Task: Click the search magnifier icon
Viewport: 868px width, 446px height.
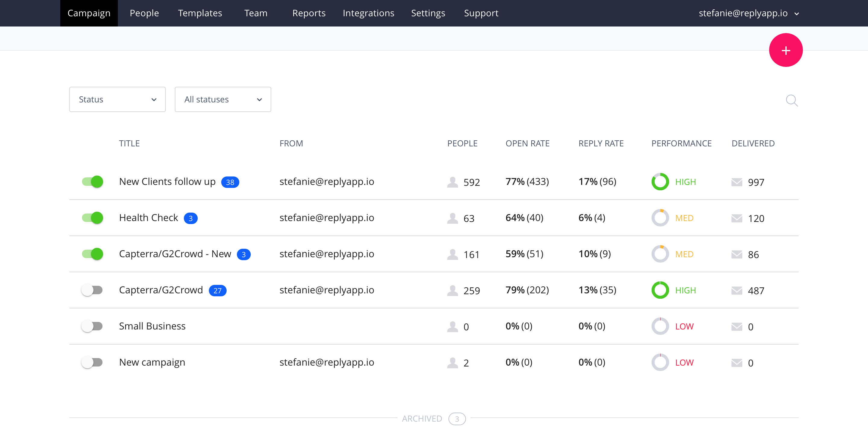Action: [x=791, y=100]
